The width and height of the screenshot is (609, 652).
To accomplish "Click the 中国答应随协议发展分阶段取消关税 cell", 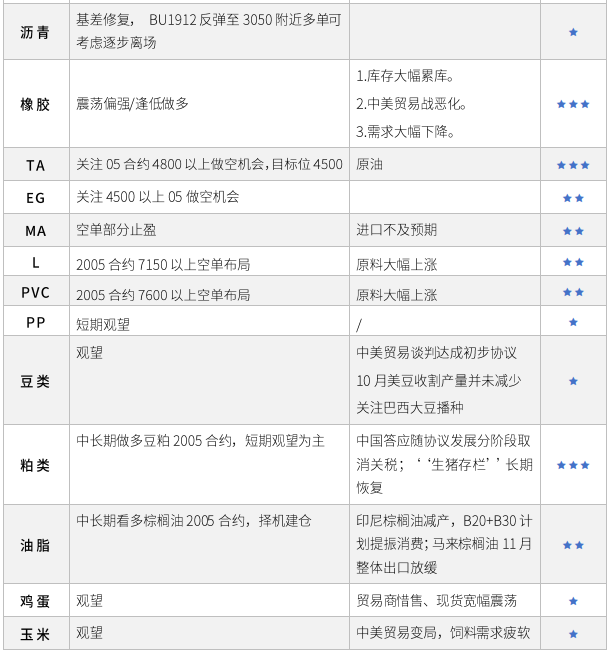I will (x=444, y=464).
